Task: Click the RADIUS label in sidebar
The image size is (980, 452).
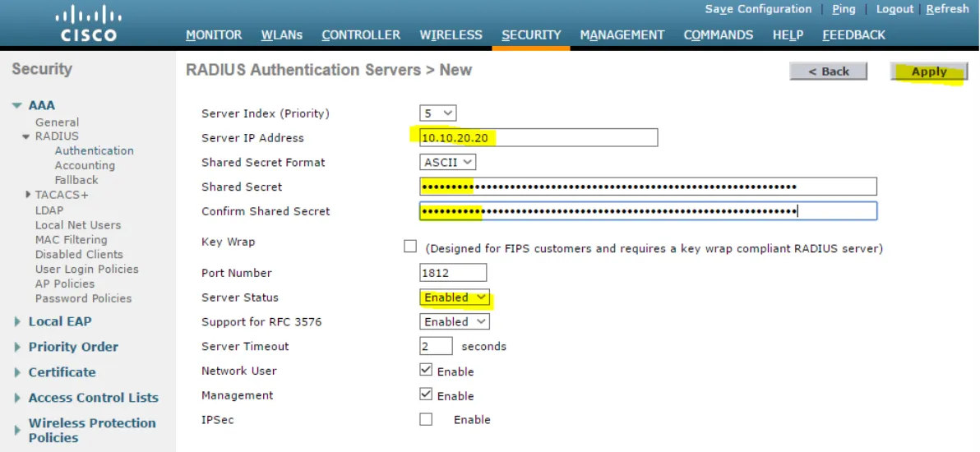Action: tap(57, 136)
